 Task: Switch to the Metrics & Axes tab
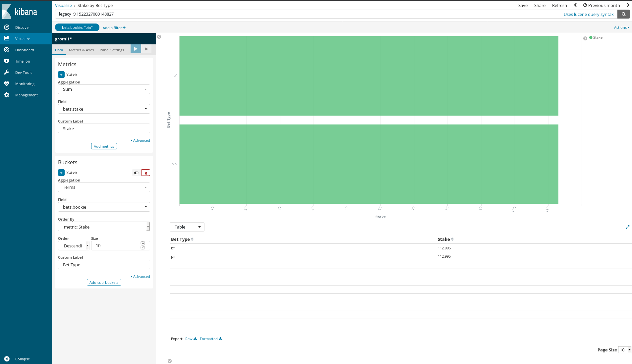click(81, 50)
